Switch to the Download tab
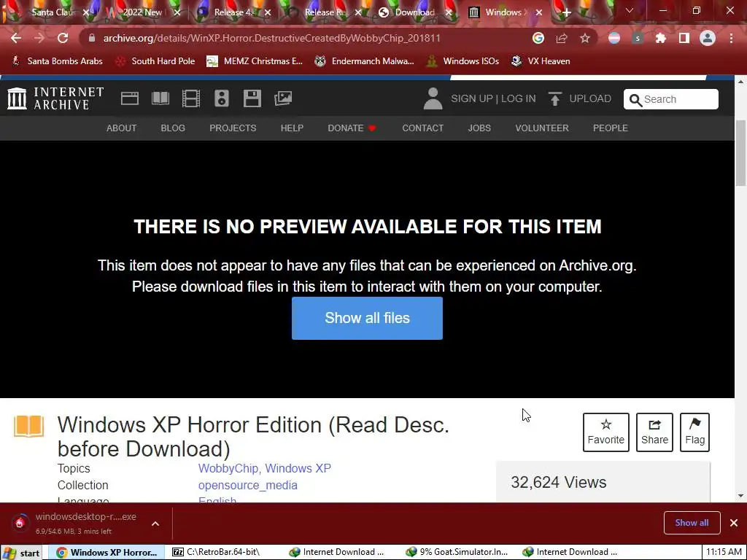The width and height of the screenshot is (747, 560). (414, 12)
